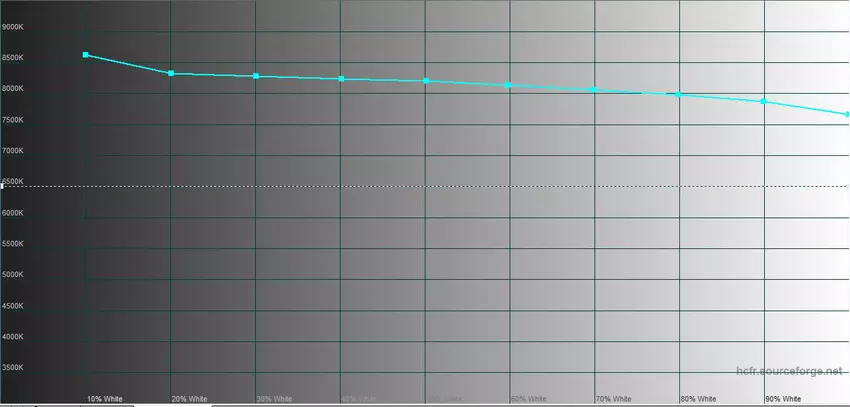Click the white marker on the dashed reference line
This screenshot has height=407, width=850.
click(2, 186)
